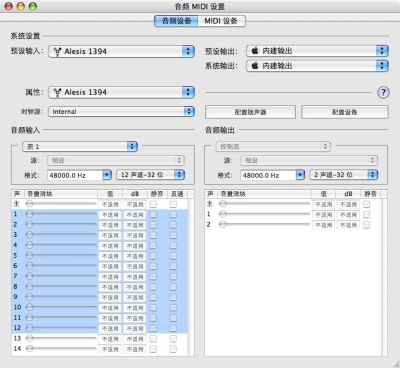The height and width of the screenshot is (368, 400).
Task: Click the input channel 10 volume slider
Action: [61, 307]
